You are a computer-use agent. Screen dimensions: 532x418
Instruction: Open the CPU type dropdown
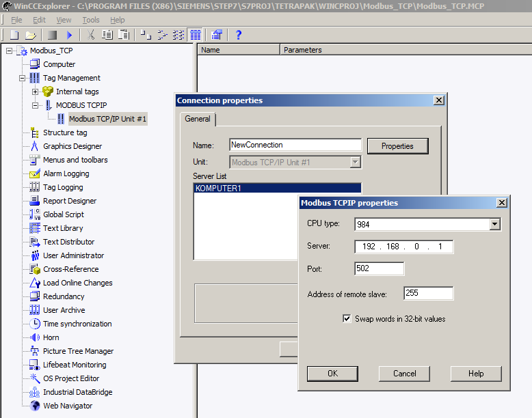coord(494,224)
